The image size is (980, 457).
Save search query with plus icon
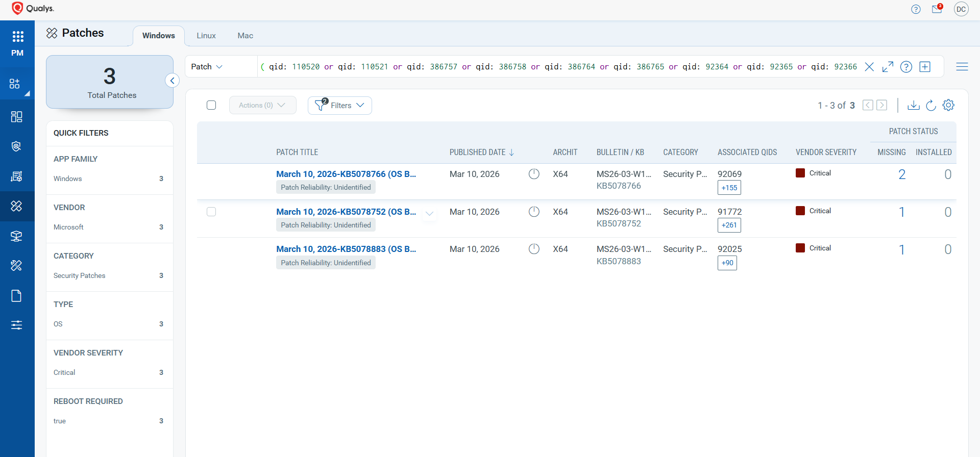(925, 67)
